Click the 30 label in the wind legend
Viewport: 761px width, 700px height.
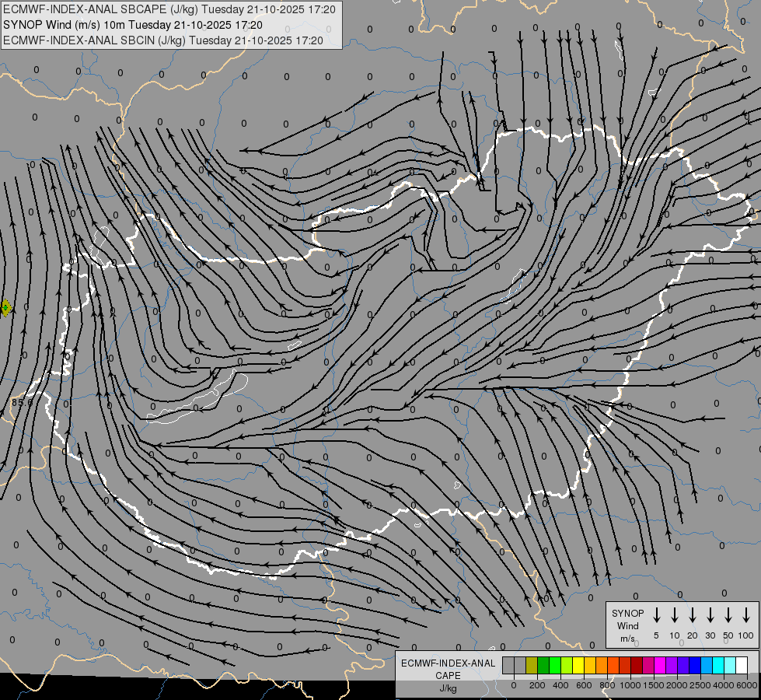pos(710,635)
